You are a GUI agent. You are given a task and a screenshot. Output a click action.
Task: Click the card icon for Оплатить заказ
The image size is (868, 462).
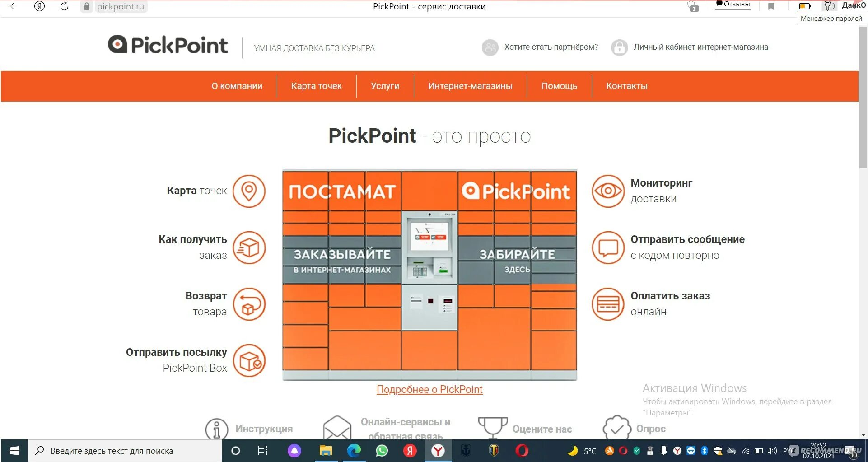pos(608,304)
